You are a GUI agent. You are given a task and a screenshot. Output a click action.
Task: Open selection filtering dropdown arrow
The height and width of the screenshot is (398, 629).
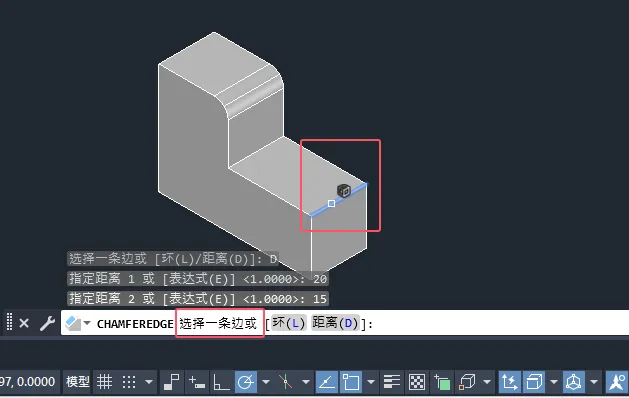[554, 382]
